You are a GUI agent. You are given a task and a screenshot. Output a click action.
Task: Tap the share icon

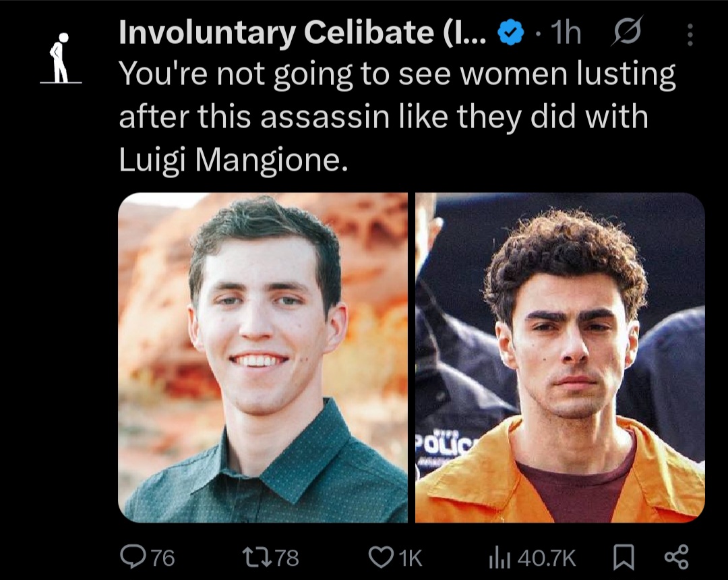[x=676, y=557]
